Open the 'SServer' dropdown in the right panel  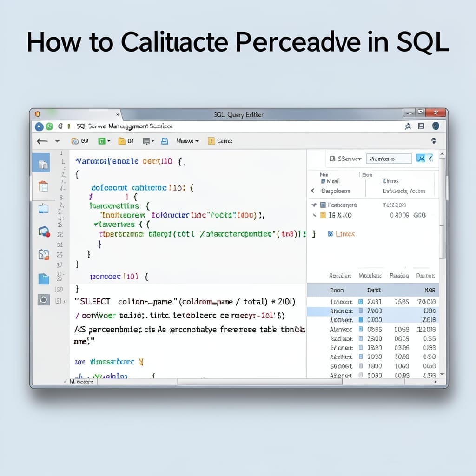coord(346,159)
